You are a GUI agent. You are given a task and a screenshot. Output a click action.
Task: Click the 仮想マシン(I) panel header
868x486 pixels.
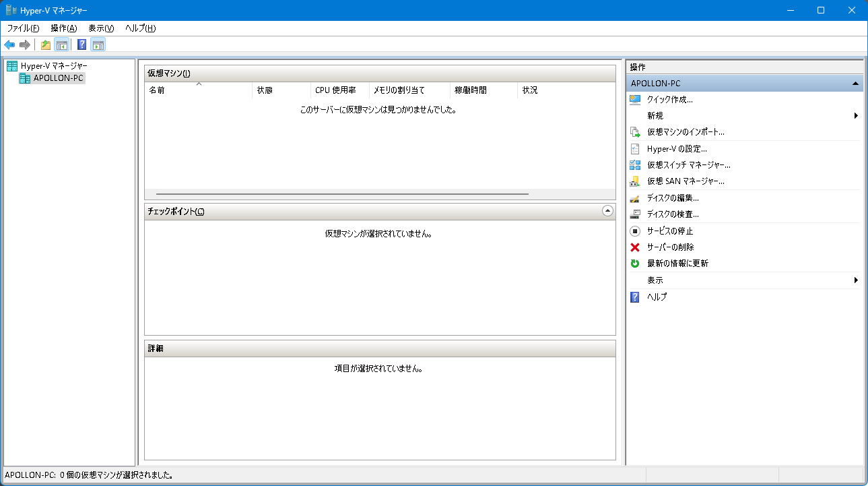tap(380, 73)
